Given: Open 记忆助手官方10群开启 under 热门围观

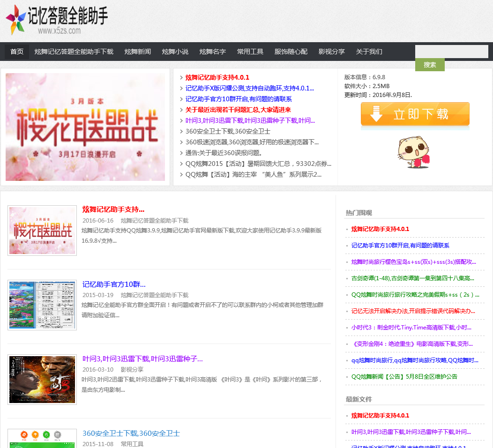Looking at the screenshot, I should (x=400, y=245).
